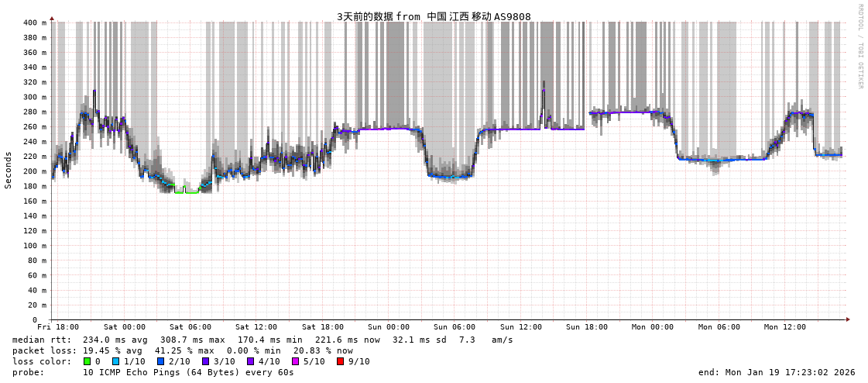868x383 pixels.
Task: Click the graph title mentioning AS9808
Action: (x=434, y=16)
